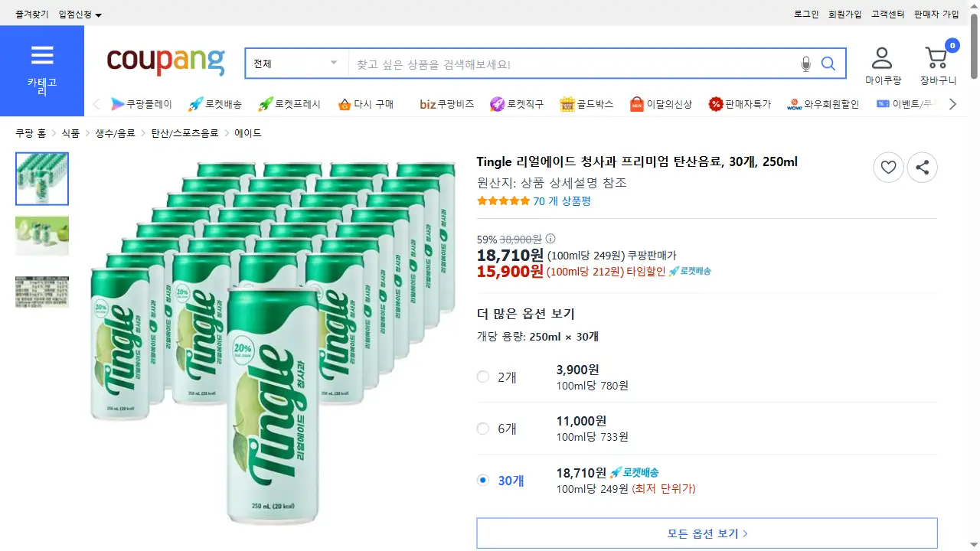980x551 pixels.
Task: Click the 15,900원 타임할인 price
Action: pos(510,271)
